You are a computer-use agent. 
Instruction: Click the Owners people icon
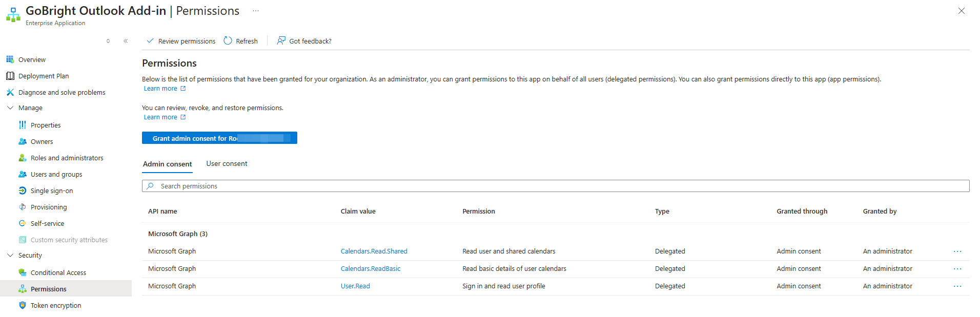(x=22, y=141)
